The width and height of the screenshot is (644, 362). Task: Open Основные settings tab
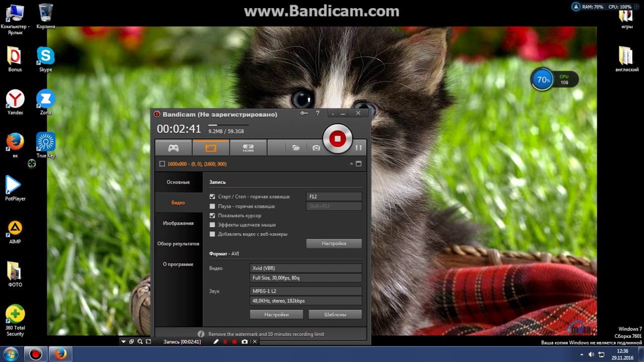click(178, 182)
